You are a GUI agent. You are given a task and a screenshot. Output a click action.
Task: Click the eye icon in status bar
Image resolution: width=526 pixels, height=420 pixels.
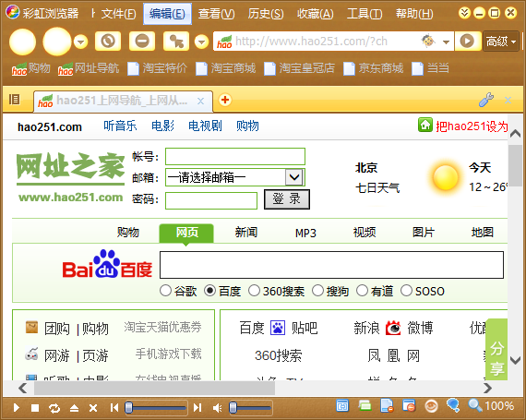point(431,406)
